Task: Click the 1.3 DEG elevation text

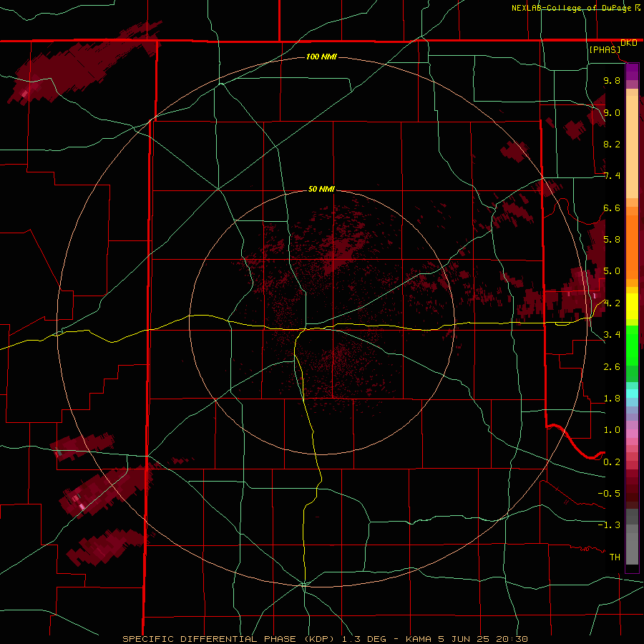Action: pyautogui.click(x=363, y=639)
